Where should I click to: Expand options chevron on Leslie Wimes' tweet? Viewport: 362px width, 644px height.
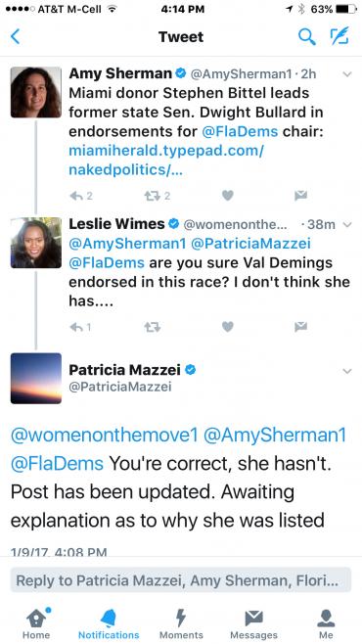point(347,225)
